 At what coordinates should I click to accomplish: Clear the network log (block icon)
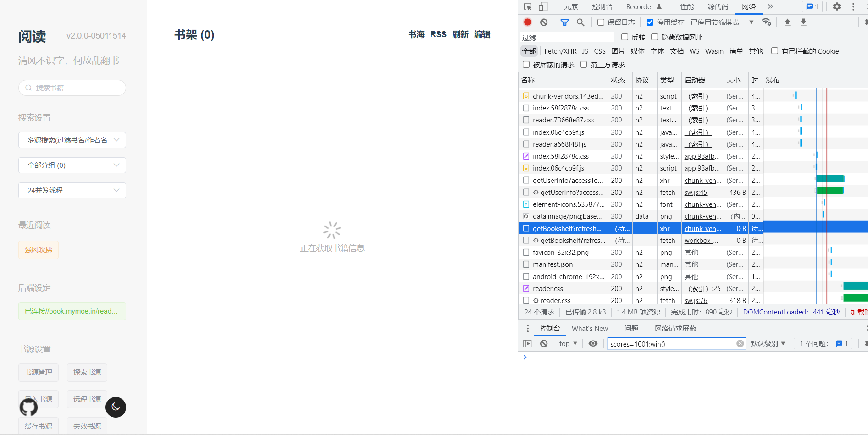pyautogui.click(x=544, y=22)
